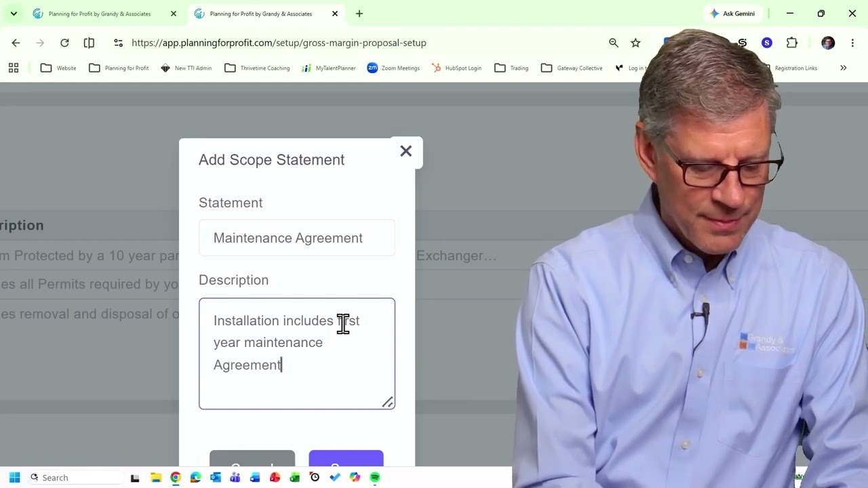Grab the Description box resize handle

pyautogui.click(x=387, y=402)
